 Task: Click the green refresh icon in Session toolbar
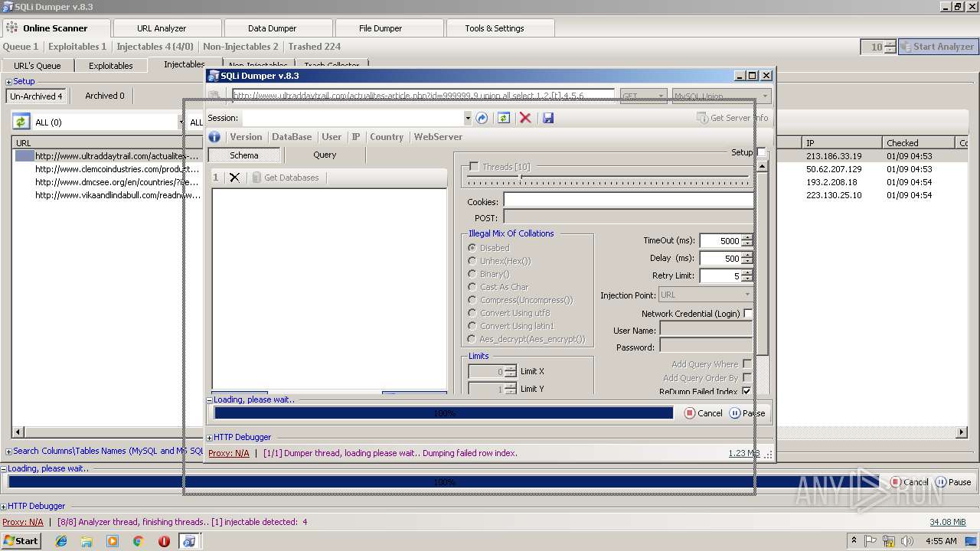[503, 118]
